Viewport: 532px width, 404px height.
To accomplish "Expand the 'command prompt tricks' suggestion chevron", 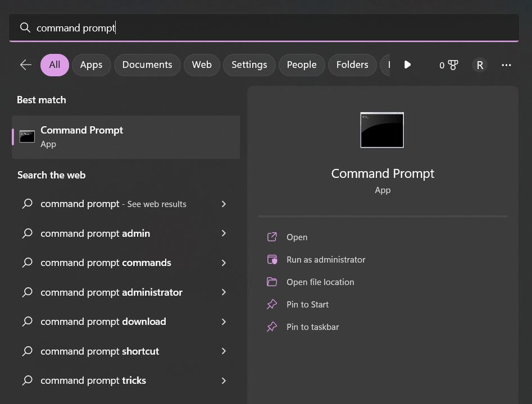I will point(224,380).
